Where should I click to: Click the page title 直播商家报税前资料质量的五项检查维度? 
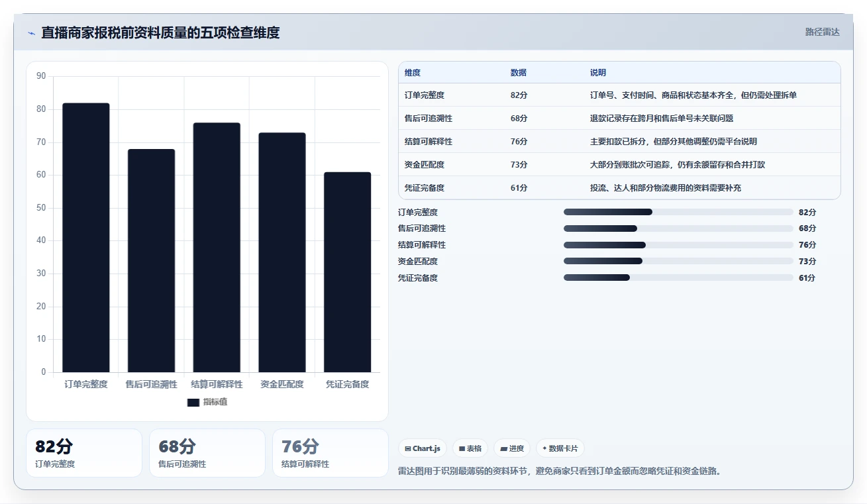pos(160,32)
